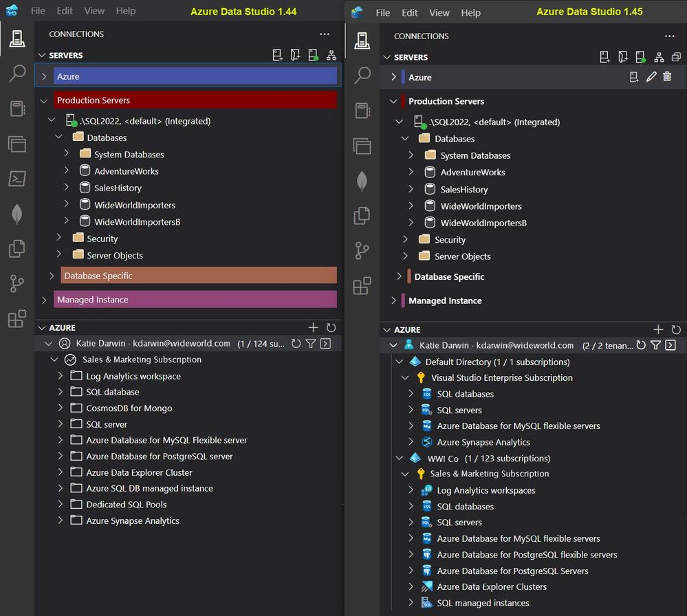Viewport: 687px width, 616px height.
Task: Click Collapse All icon in 1.45 Servers header
Action: [x=677, y=57]
